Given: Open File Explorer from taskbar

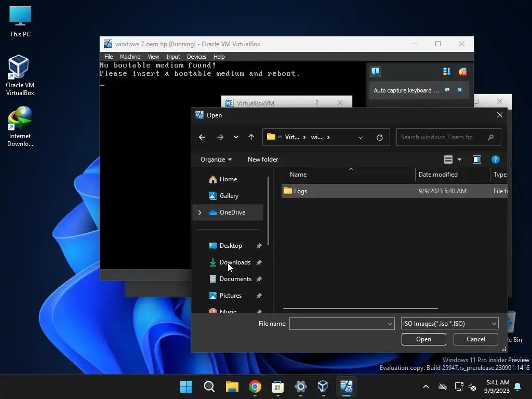Looking at the screenshot, I should coord(232,387).
